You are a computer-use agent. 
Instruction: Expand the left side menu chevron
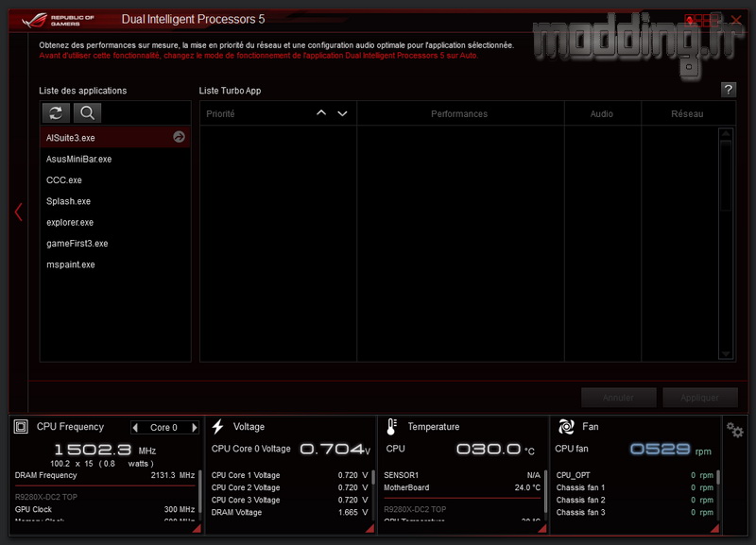tap(18, 212)
